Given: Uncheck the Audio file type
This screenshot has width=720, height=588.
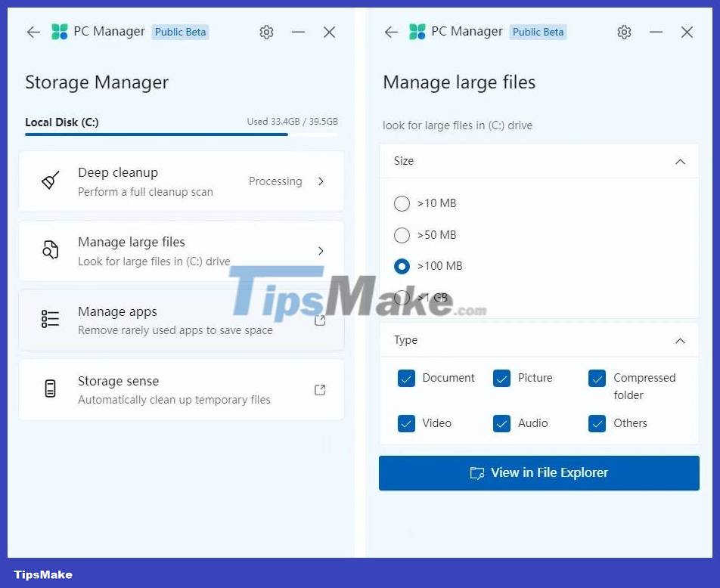Looking at the screenshot, I should [501, 423].
